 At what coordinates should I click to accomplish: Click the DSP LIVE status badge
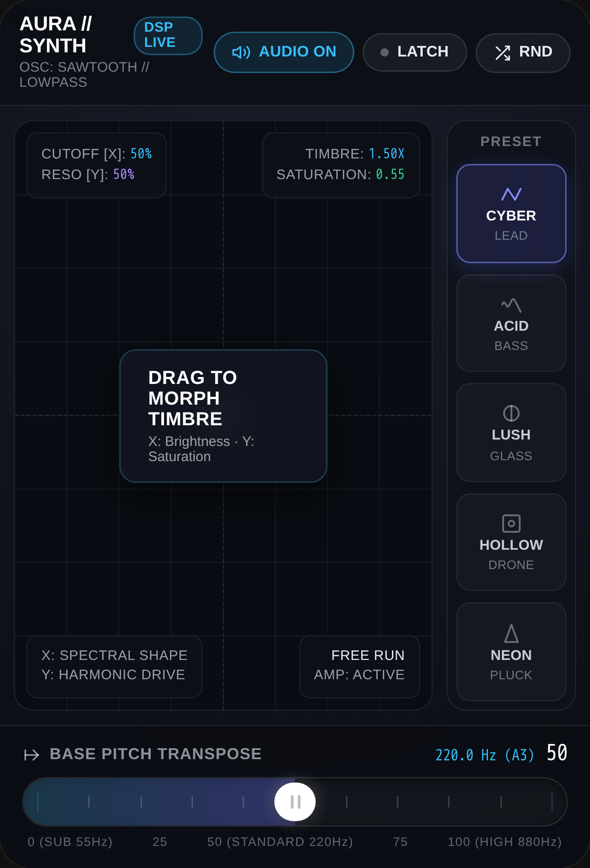pyautogui.click(x=168, y=35)
